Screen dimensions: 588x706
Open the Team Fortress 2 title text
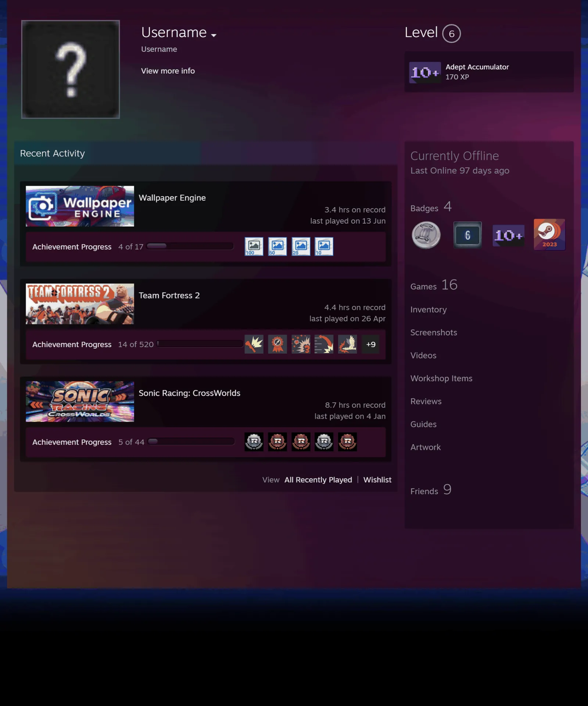[x=169, y=296]
